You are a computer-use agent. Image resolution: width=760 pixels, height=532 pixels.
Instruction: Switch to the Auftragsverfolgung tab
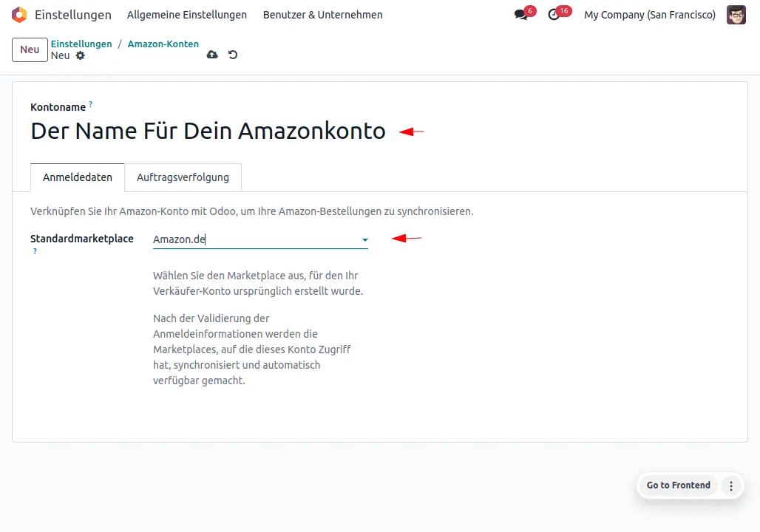tap(183, 177)
